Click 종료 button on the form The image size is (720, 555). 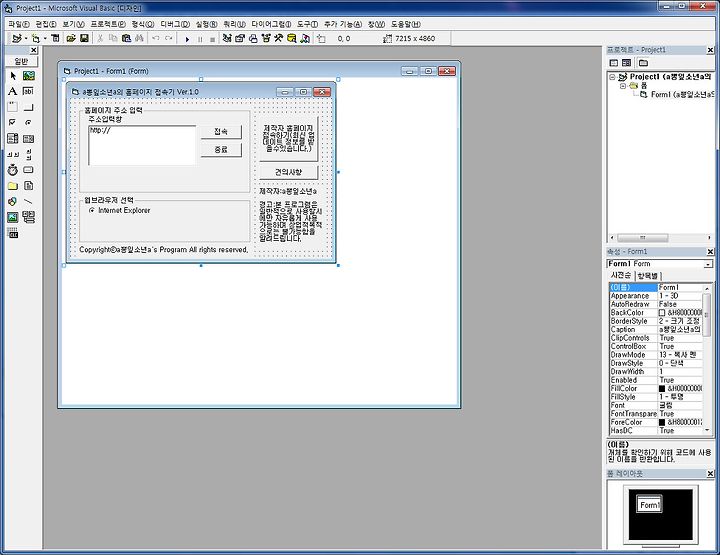click(221, 150)
